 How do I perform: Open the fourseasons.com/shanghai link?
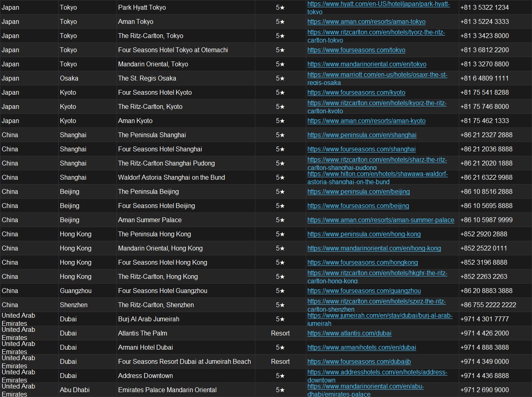click(x=361, y=149)
